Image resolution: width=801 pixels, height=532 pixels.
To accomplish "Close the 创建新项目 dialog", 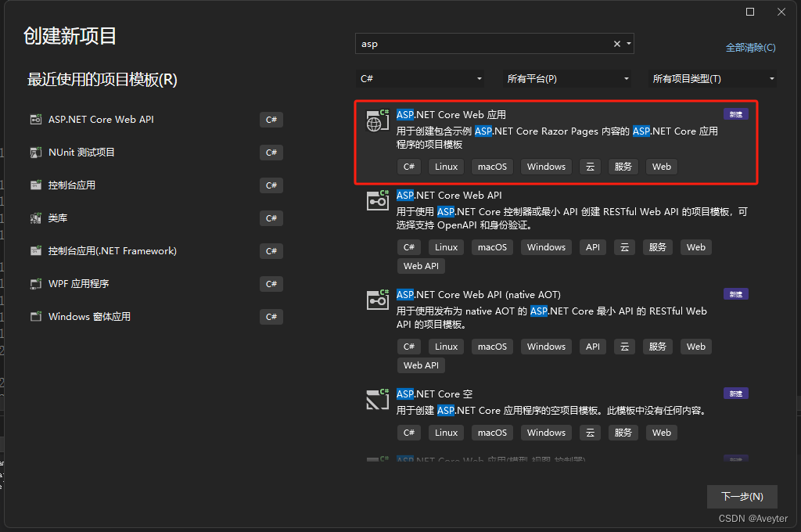I will (781, 12).
